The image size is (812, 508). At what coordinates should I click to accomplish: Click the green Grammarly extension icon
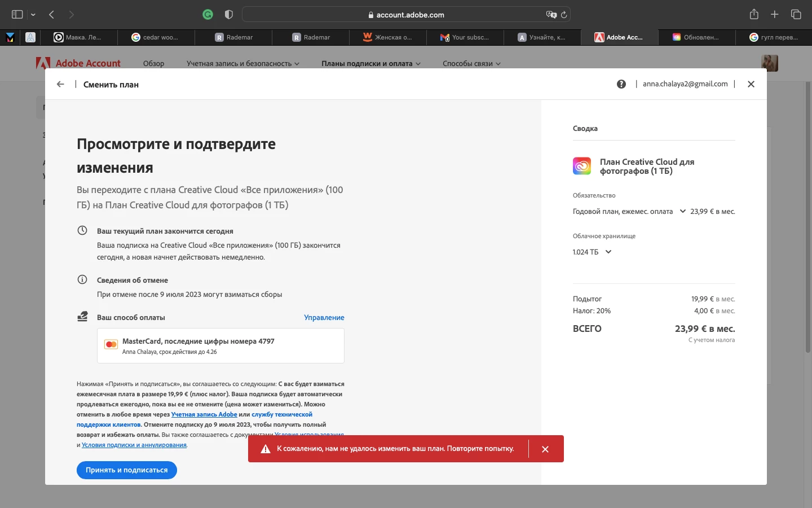[208, 15]
